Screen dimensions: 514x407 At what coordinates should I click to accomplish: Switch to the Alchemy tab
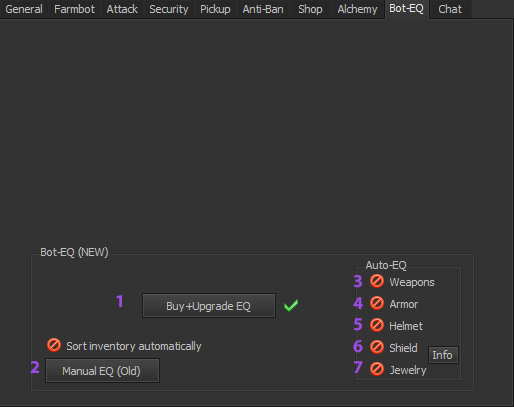click(357, 9)
